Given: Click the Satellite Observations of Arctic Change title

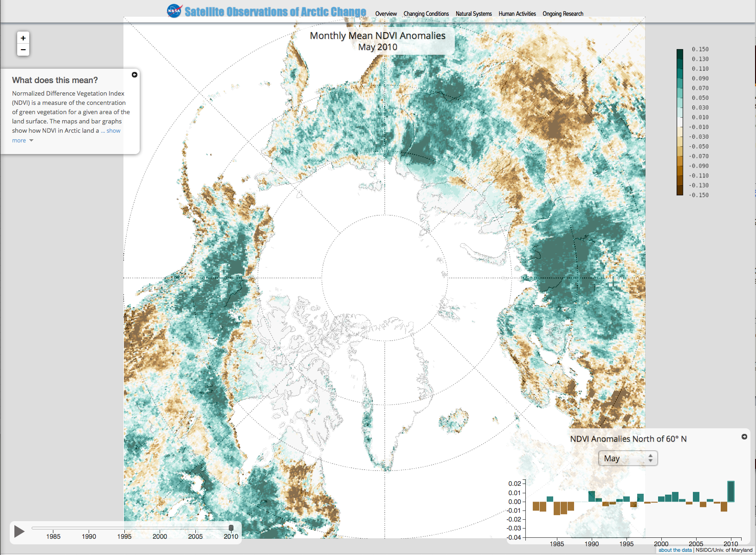Looking at the screenshot, I should (x=275, y=12).
